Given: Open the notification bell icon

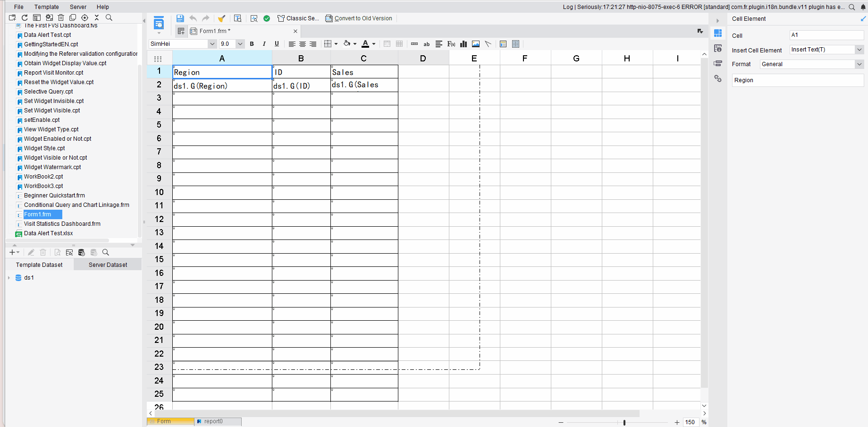Looking at the screenshot, I should coord(863,7).
